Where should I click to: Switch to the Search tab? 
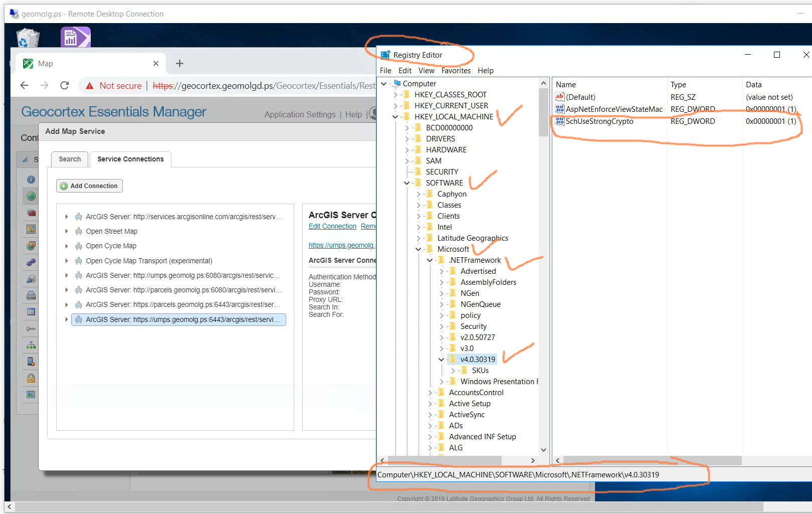(x=70, y=159)
